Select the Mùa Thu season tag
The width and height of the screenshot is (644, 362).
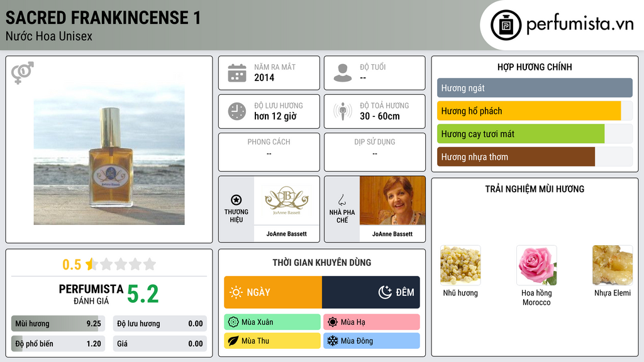tap(272, 341)
